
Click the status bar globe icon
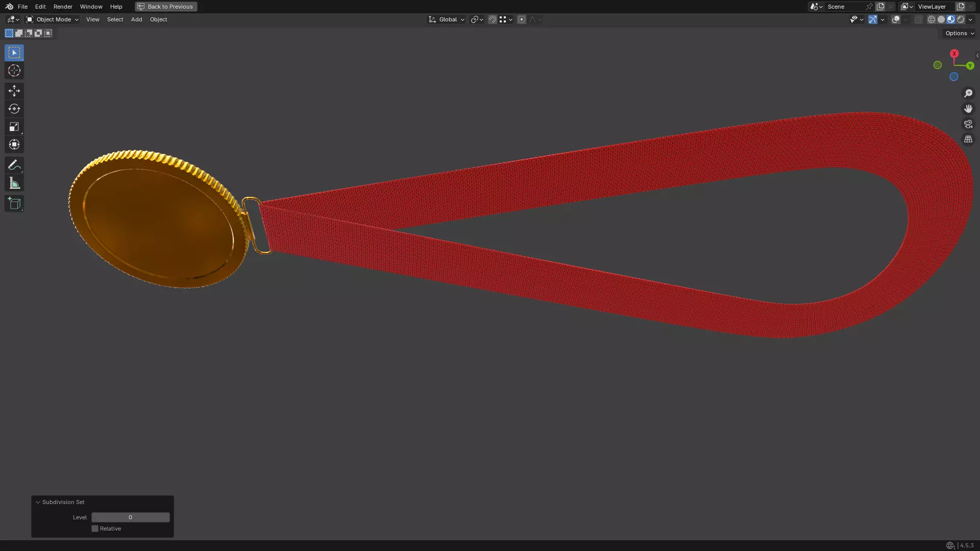950,545
